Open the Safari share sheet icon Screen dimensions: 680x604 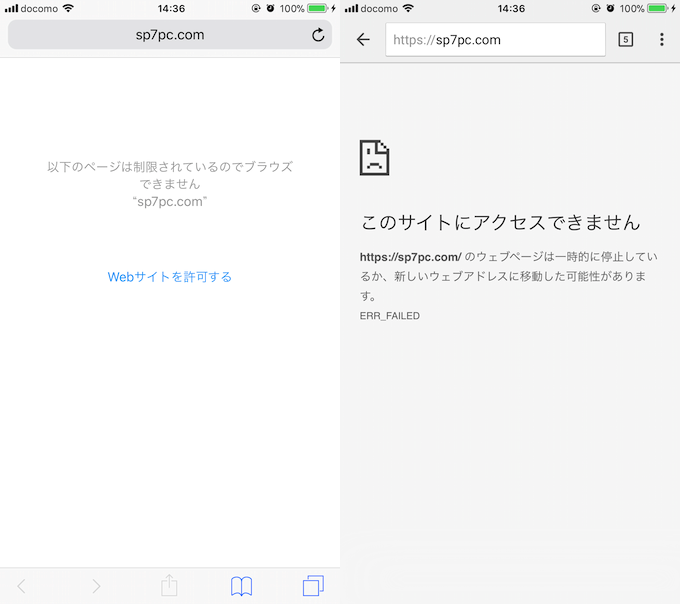click(x=169, y=586)
